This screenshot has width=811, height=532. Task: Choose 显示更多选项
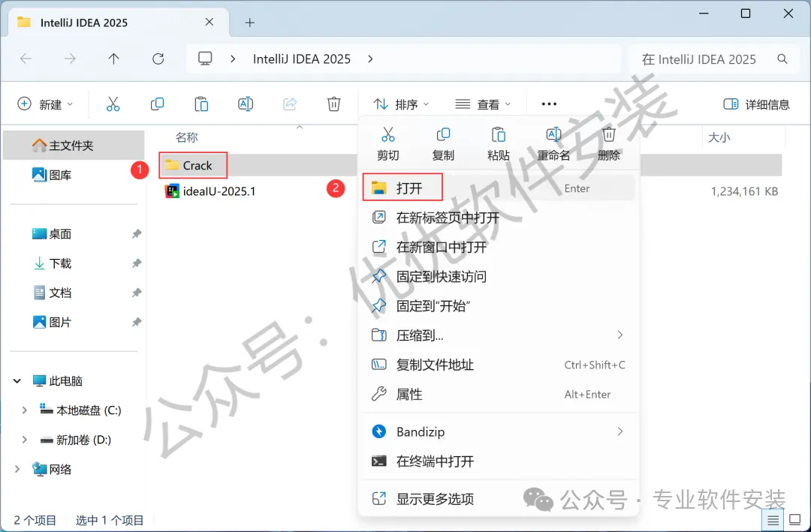pos(498,499)
